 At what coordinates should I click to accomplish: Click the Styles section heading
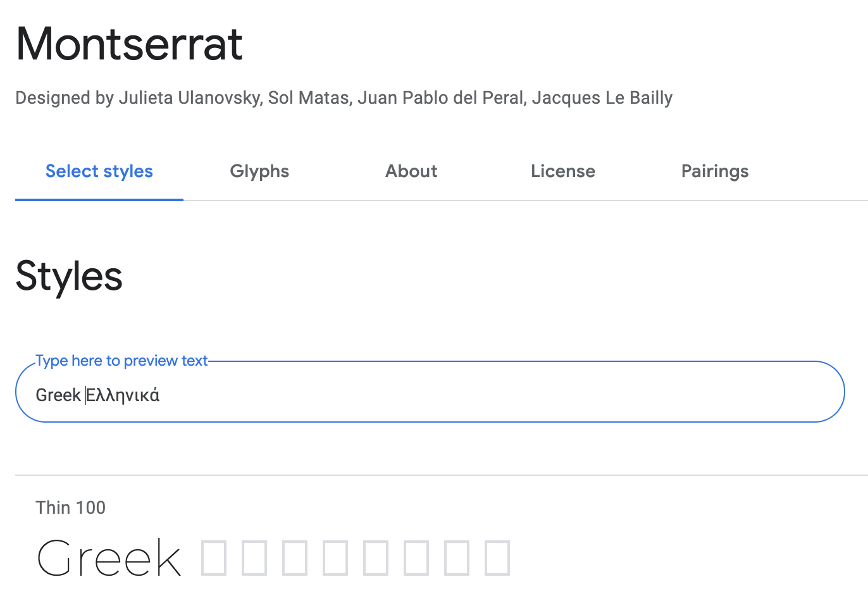pos(69,276)
